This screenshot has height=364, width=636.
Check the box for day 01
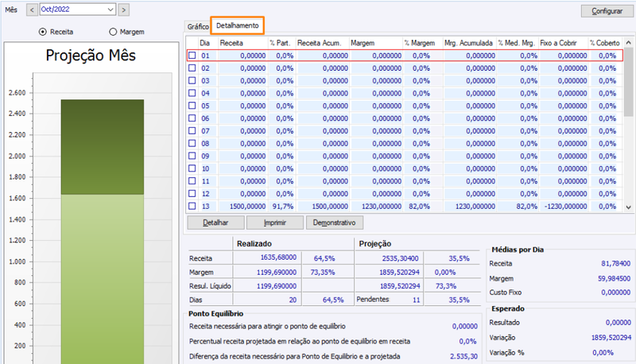tap(192, 56)
